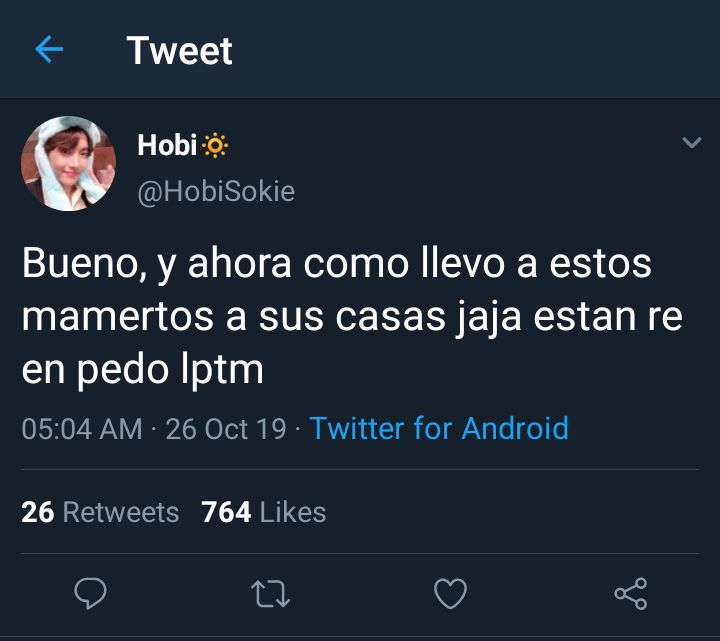Open Hobi's profile picture

(x=68, y=163)
